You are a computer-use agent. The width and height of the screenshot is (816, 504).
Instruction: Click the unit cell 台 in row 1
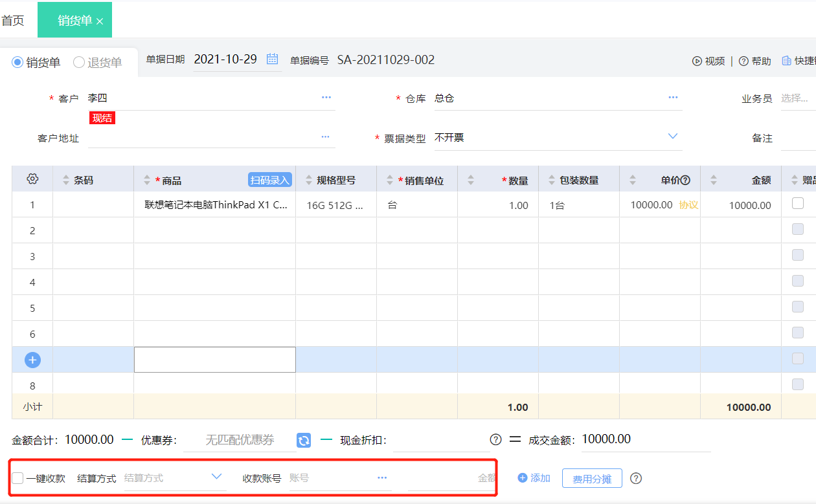(x=417, y=205)
